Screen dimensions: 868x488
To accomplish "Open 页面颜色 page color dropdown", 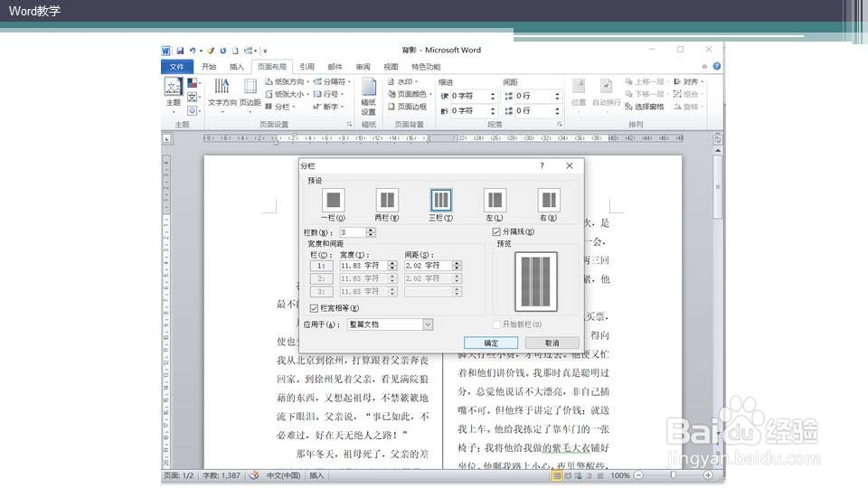I will [410, 94].
